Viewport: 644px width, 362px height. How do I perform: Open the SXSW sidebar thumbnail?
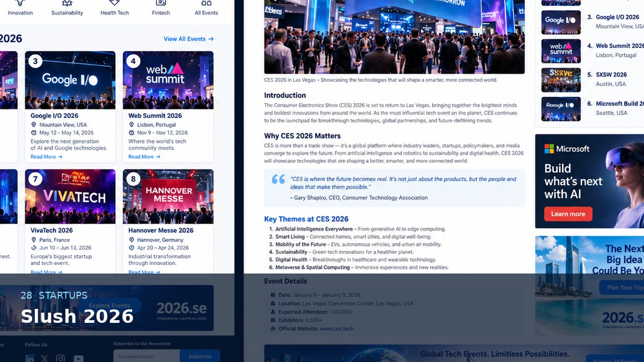pyautogui.click(x=561, y=80)
